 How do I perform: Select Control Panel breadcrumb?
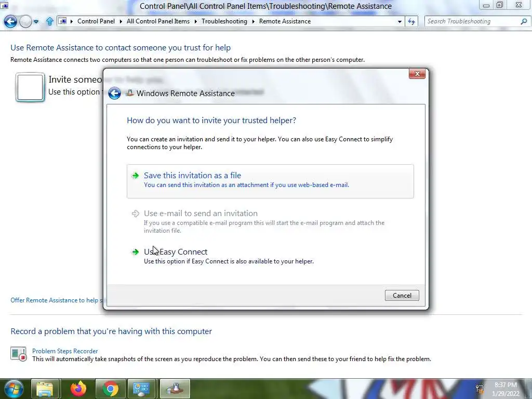96,21
